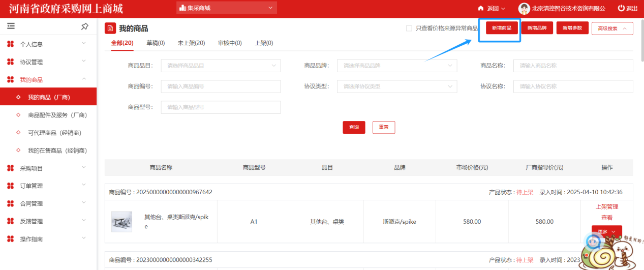Screen dimensions: 644x270
Task: Click product number 20250000000000000967642
Action: [174, 192]
